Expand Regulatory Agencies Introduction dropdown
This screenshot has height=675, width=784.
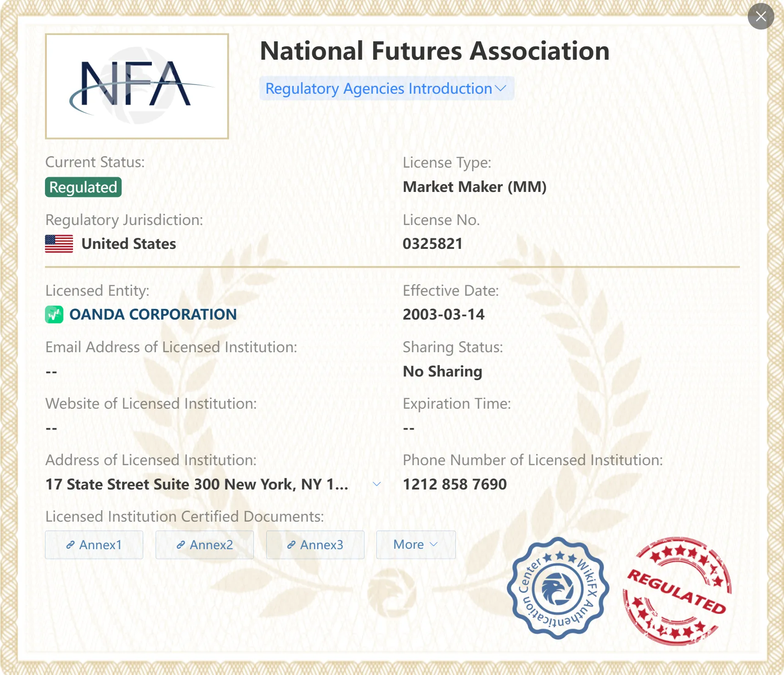point(386,88)
